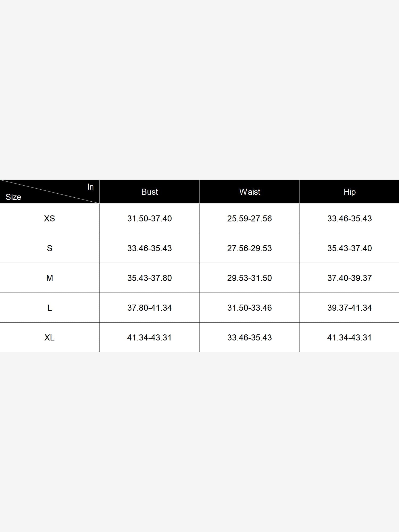Click the Hip column header

click(x=349, y=192)
